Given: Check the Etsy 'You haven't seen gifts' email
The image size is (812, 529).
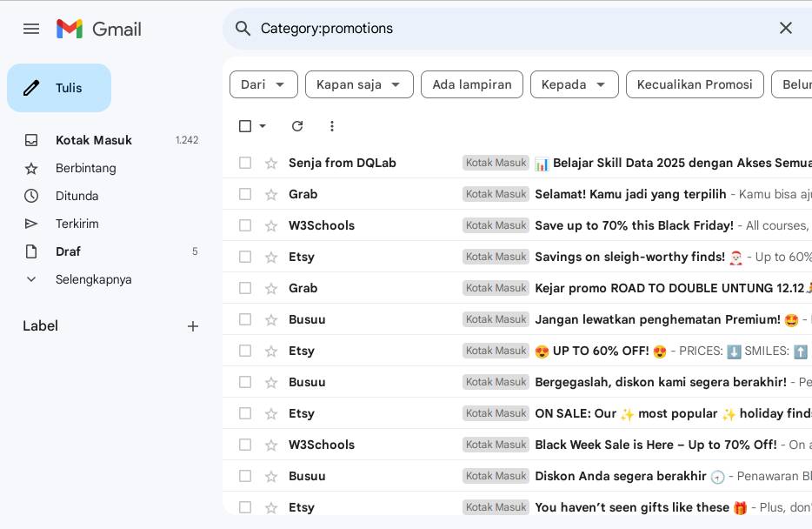Looking at the screenshot, I should click(245, 507).
